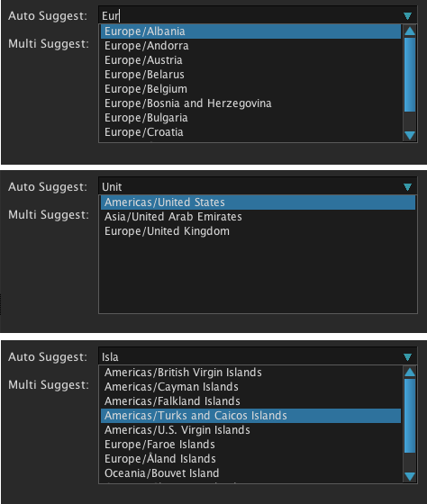Click scrollbar thumb in Europe suggestion list
Screen dimensions: 427x504
[410, 75]
